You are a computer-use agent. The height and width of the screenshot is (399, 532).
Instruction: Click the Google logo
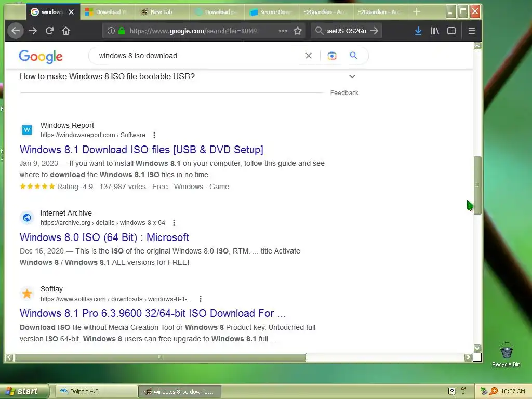(41, 56)
